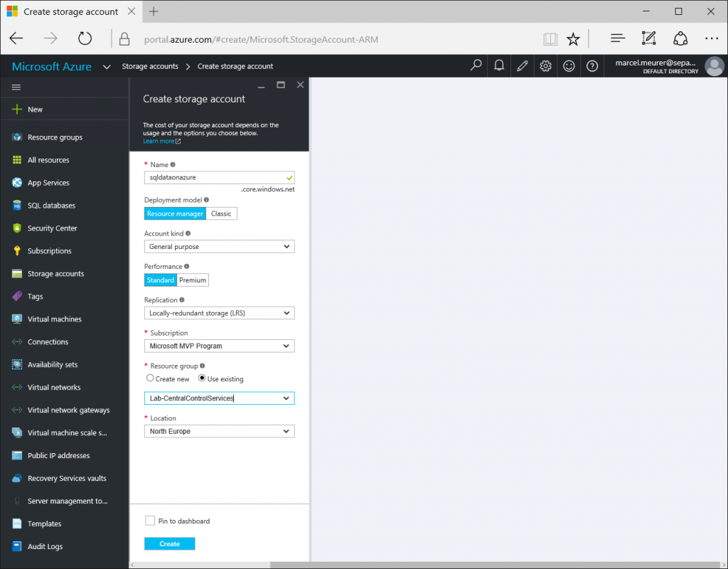The height and width of the screenshot is (569, 728).
Task: Expand the Microsoft Azure chevron menu
Action: pyautogui.click(x=107, y=67)
